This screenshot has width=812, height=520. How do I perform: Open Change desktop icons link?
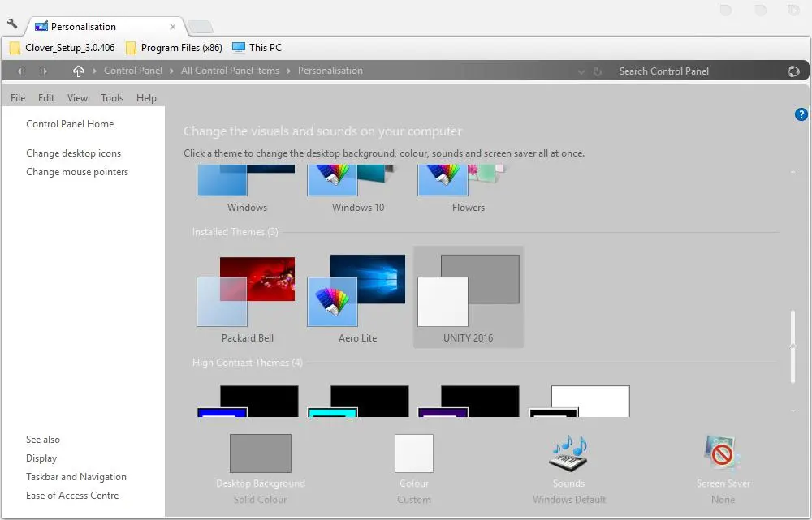tap(73, 153)
